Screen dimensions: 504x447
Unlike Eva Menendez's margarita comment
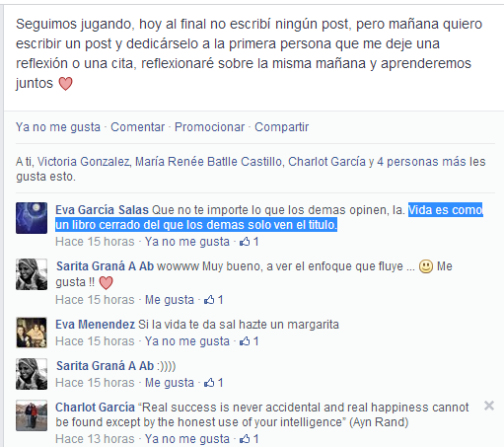[187, 341]
